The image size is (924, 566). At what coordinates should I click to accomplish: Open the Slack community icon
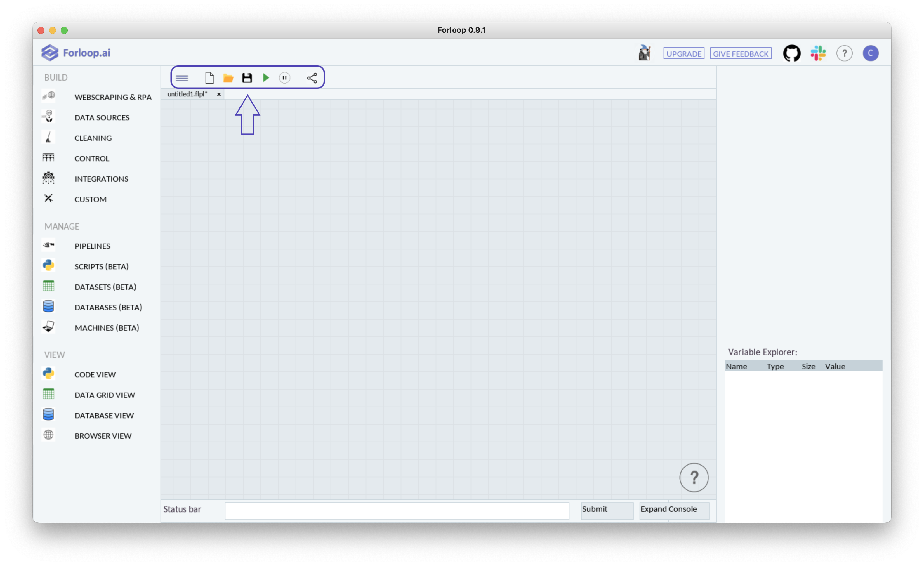tap(818, 53)
